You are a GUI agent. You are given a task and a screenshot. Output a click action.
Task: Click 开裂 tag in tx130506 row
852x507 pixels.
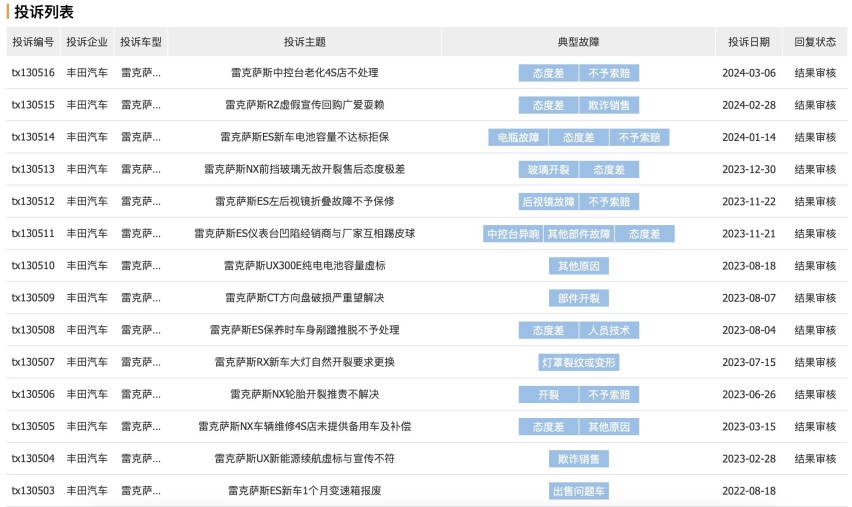pos(548,395)
